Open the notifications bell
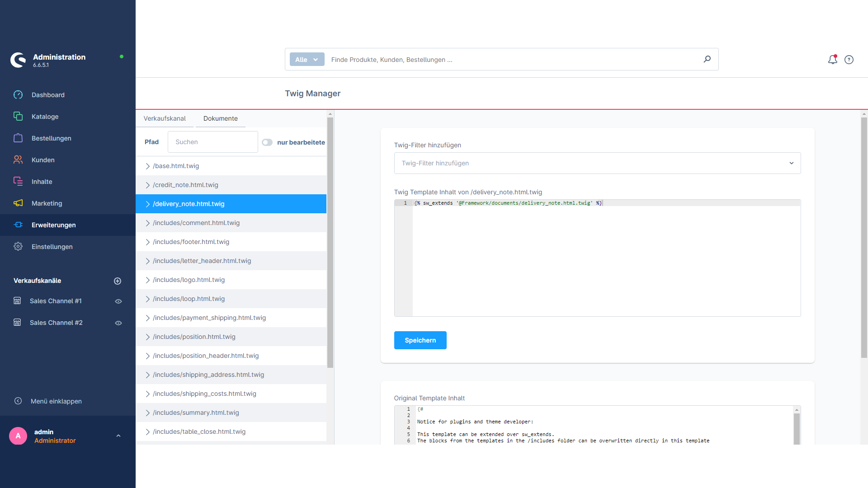Image resolution: width=868 pixels, height=488 pixels. [x=833, y=60]
